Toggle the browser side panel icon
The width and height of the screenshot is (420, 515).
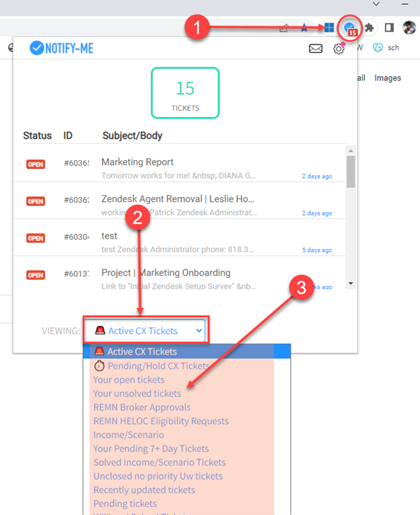[389, 28]
